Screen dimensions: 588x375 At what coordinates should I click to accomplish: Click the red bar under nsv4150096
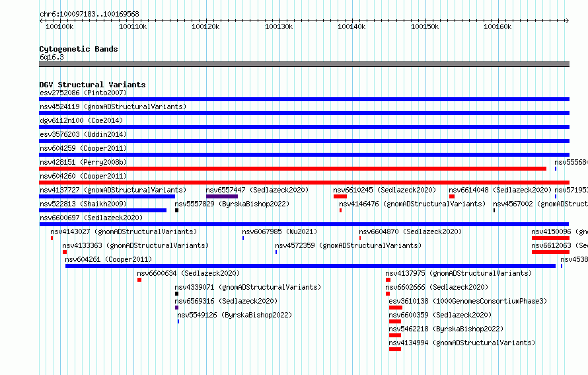coord(550,238)
